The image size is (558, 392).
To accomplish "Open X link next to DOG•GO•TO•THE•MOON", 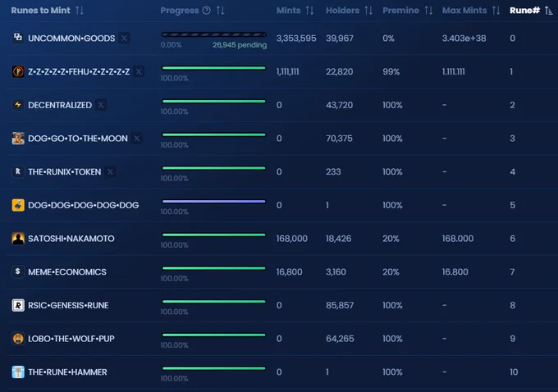I will [137, 139].
